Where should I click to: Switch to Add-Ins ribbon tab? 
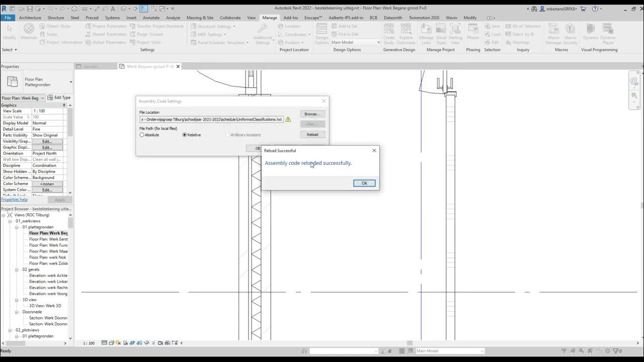(291, 18)
